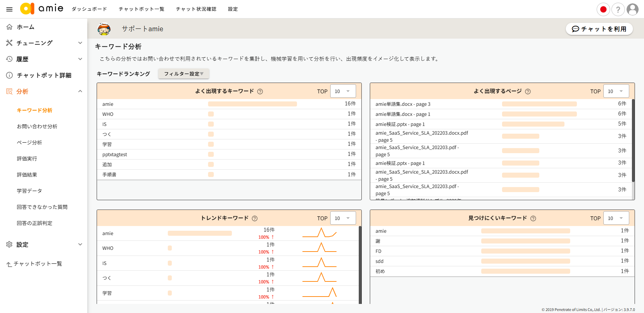Open チャットボット一覧 in top navigation
This screenshot has height=313, width=644.
[x=141, y=9]
